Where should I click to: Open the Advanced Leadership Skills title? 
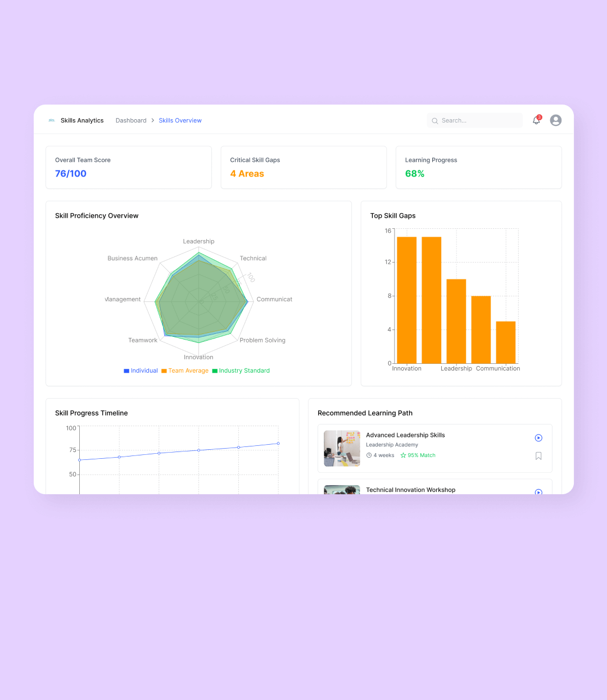(405, 435)
